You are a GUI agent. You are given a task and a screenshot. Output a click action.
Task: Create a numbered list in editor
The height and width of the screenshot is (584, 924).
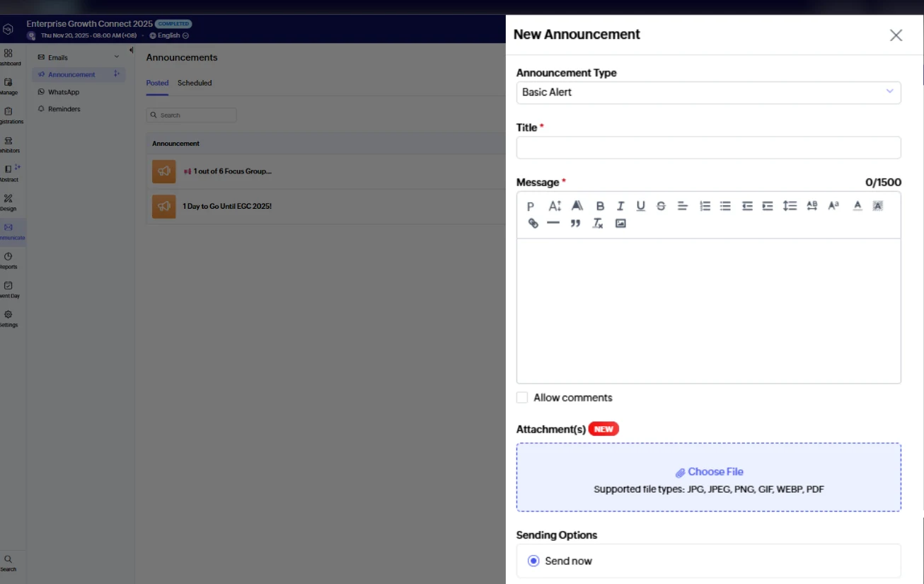click(x=705, y=206)
